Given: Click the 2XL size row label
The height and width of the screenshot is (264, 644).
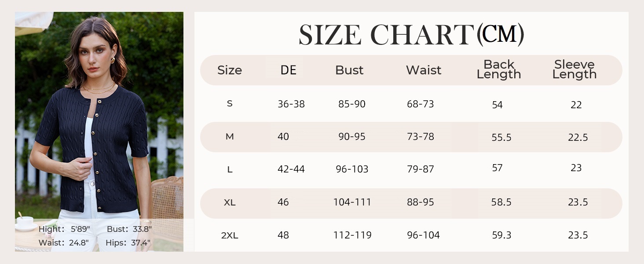Looking at the screenshot, I should 230,235.
